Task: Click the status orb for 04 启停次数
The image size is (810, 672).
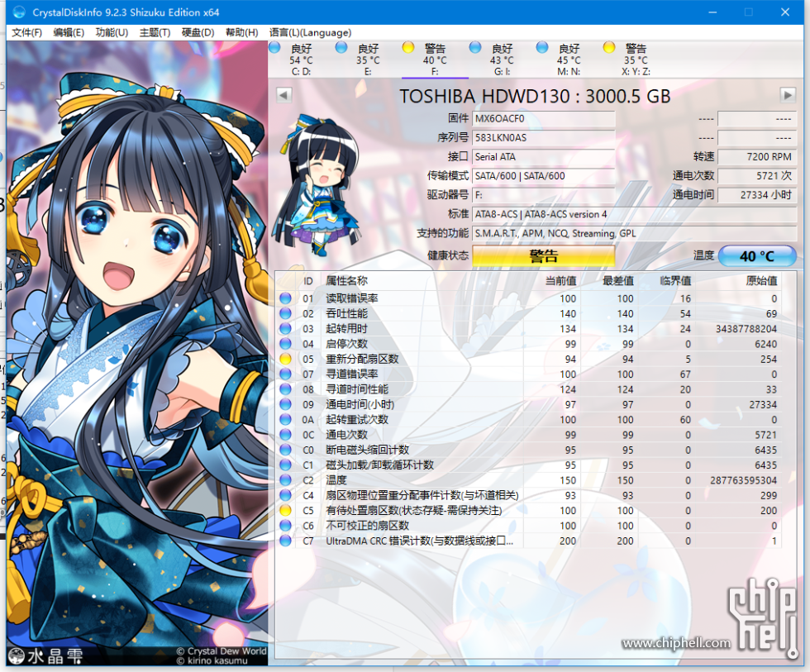Action: click(x=285, y=344)
